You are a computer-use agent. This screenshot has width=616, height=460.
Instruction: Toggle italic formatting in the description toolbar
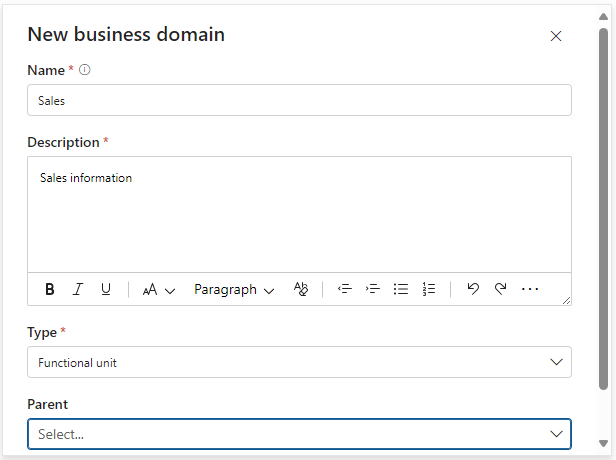click(78, 289)
